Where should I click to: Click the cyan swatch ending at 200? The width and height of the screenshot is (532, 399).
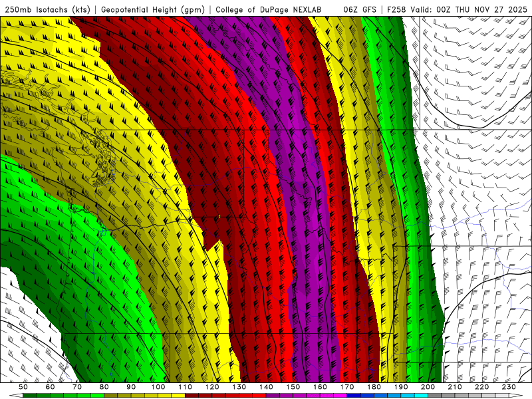click(421, 396)
